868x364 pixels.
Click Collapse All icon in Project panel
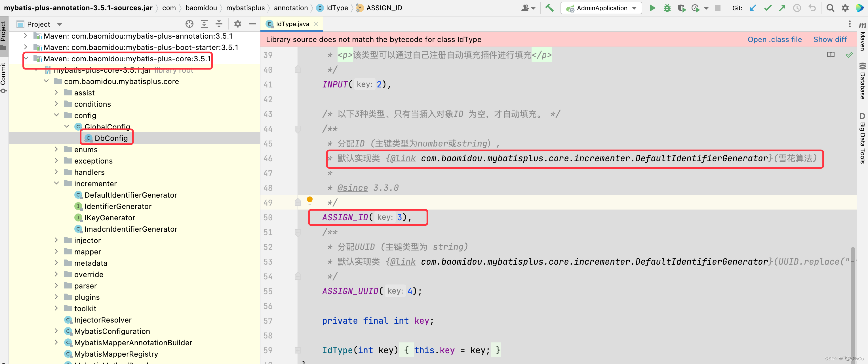219,24
